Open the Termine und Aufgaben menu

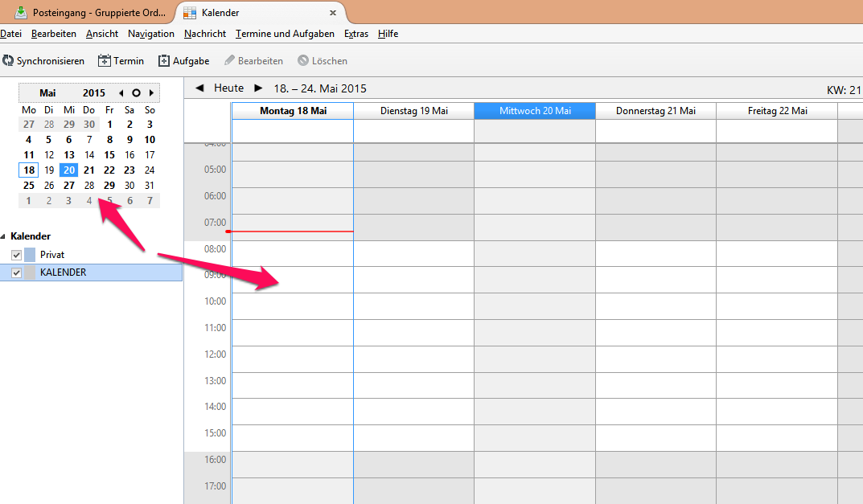(x=285, y=34)
